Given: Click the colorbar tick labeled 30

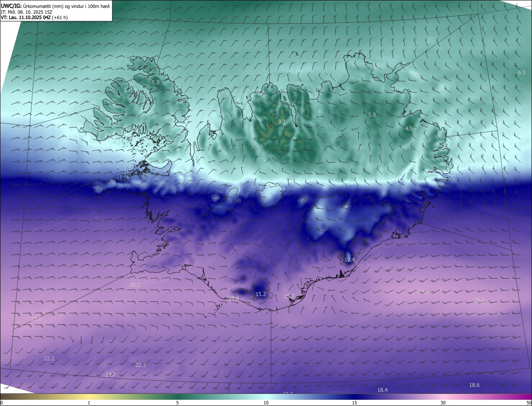Looking at the screenshot, I should coord(443,403).
